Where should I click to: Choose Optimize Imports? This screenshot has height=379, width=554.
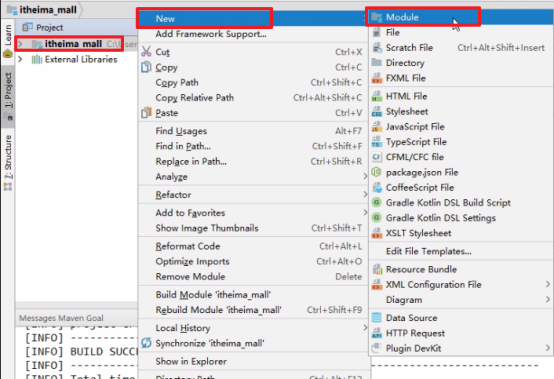253,261
